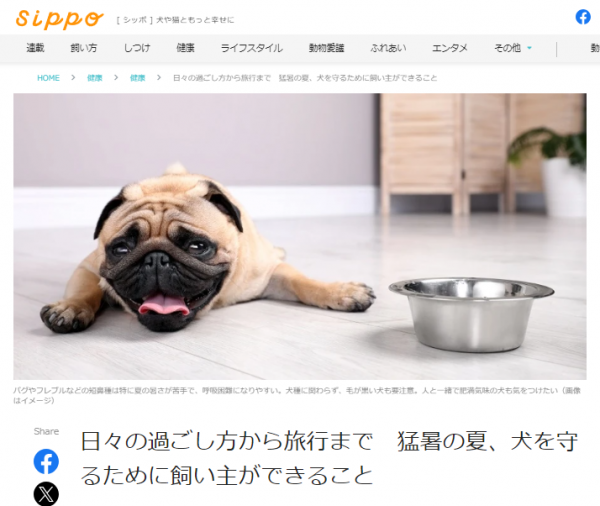Open the ライフスタイル navigation item
The height and width of the screenshot is (506, 600).
[251, 48]
